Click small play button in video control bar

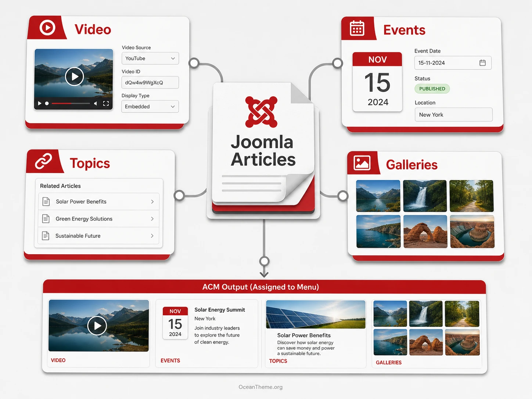pos(40,104)
